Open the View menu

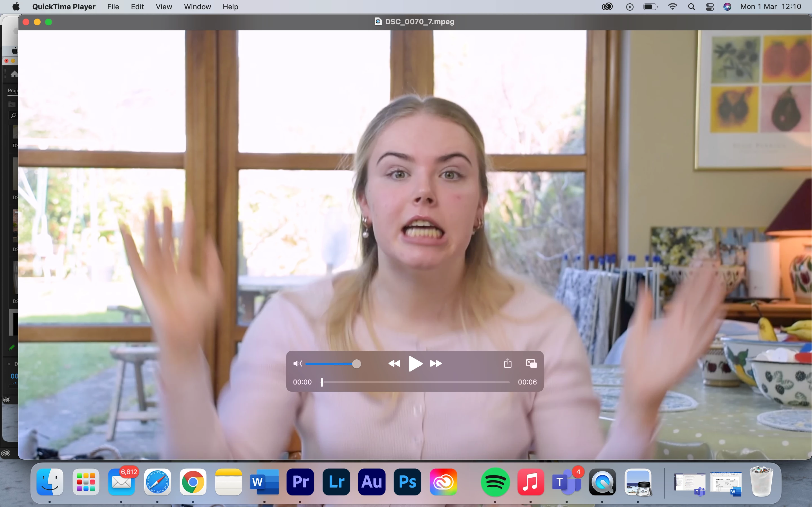164,7
